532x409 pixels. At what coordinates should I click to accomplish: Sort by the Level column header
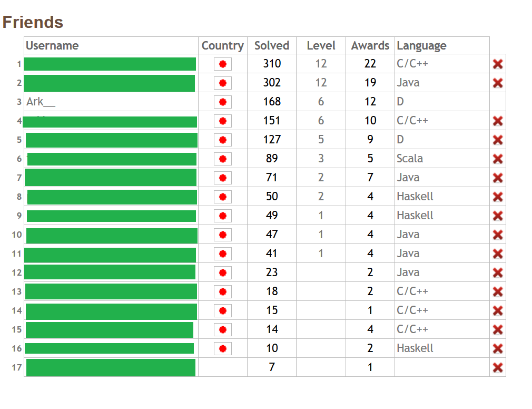click(x=321, y=45)
